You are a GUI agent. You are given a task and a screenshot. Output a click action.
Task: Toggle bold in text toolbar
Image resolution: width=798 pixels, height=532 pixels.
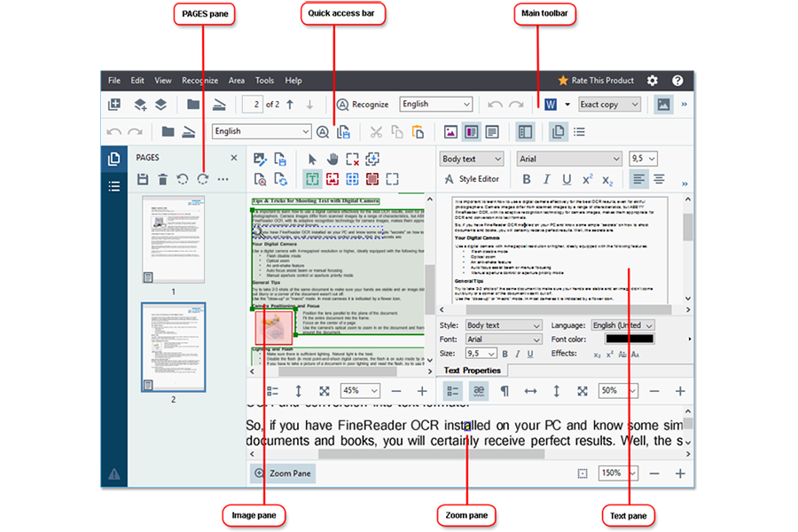527,179
